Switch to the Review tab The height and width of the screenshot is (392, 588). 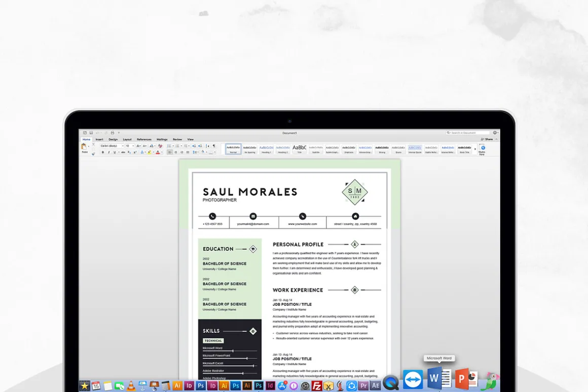pos(177,139)
